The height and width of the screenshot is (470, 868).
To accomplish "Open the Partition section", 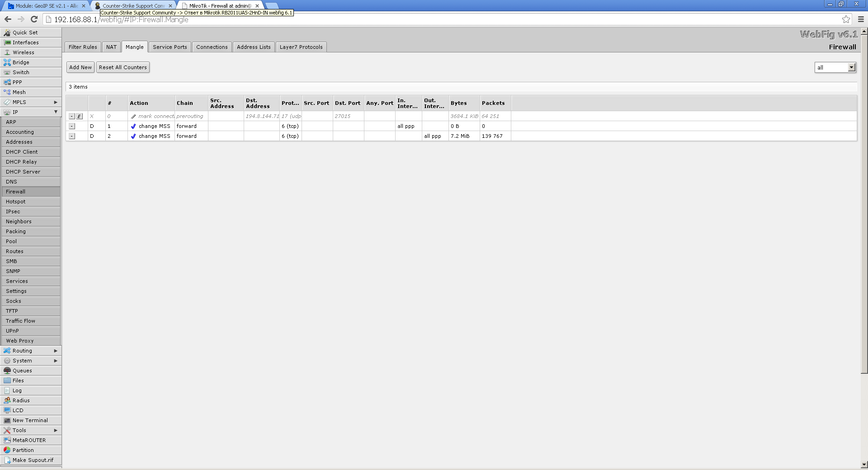I will (x=31, y=450).
